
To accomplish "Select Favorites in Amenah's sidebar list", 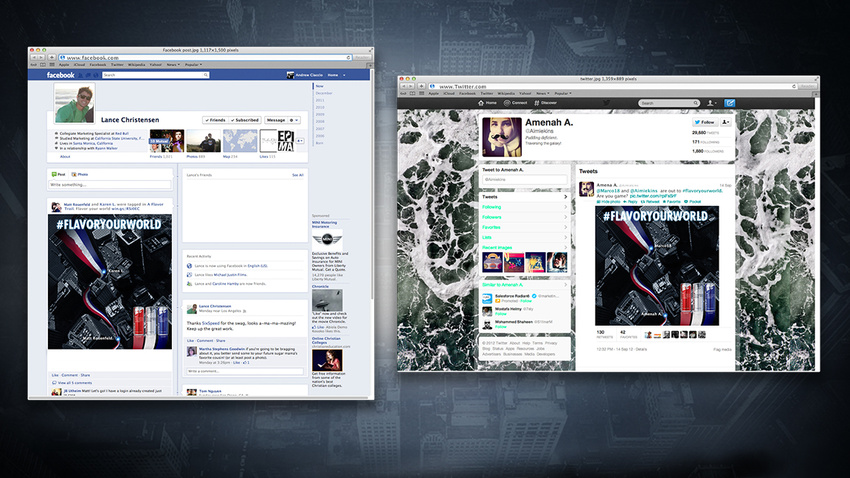I will pyautogui.click(x=524, y=227).
